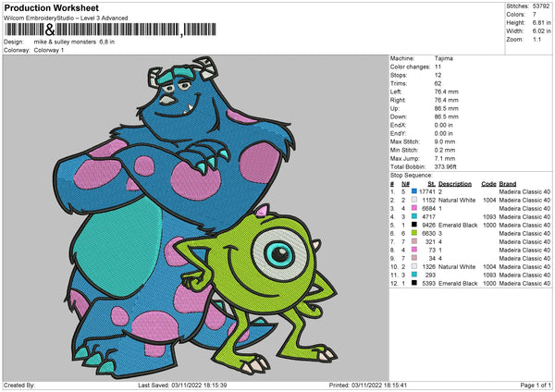This screenshot has width=555, height=392.
Task: Click the Min Stitch value 0.2 mm
Action: [x=445, y=151]
